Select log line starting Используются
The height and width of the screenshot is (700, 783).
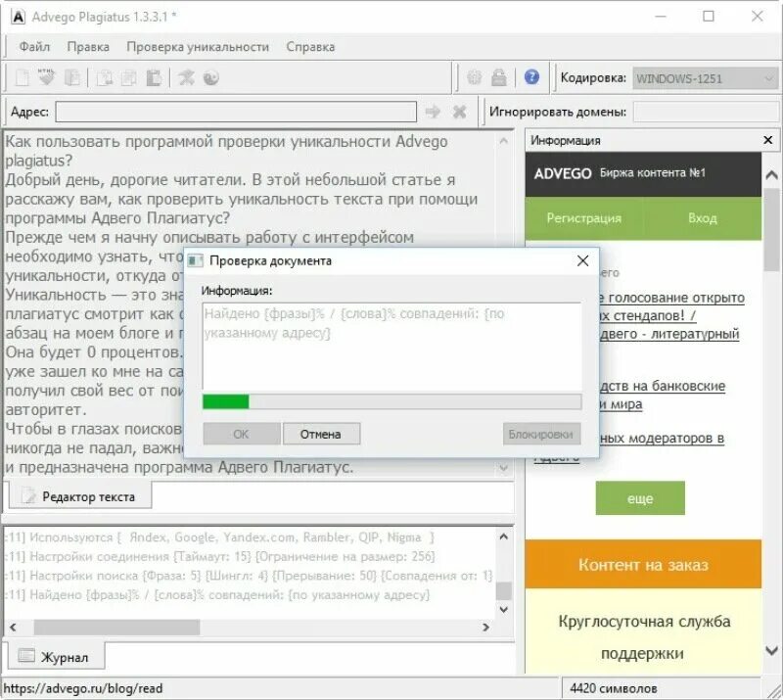pos(219,537)
